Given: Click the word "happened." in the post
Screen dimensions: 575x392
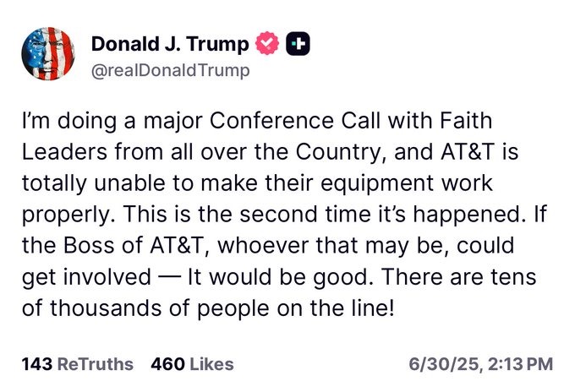Looking at the screenshot, I should tap(467, 215).
